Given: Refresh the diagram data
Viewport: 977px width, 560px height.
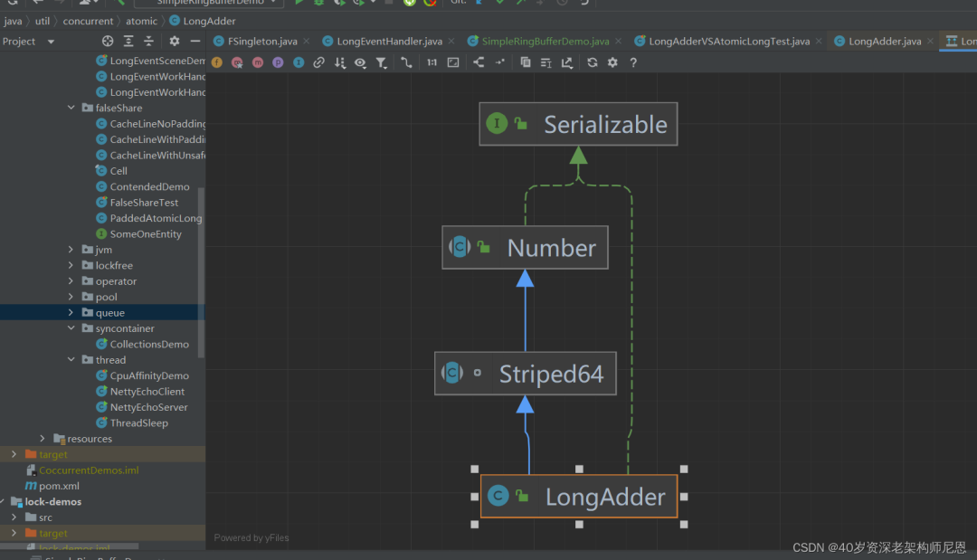Looking at the screenshot, I should (592, 62).
